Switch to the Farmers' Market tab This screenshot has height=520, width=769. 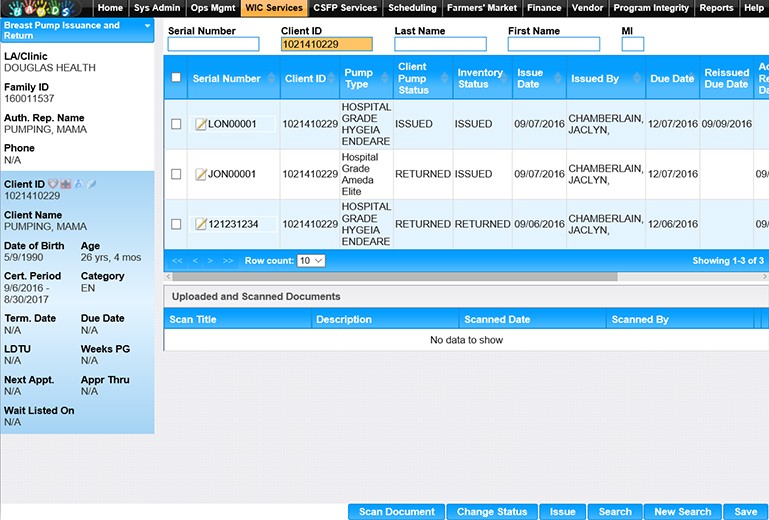coord(483,8)
